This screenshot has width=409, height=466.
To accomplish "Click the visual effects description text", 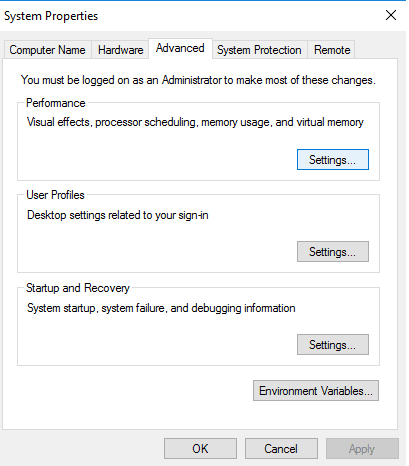I will pos(195,122).
